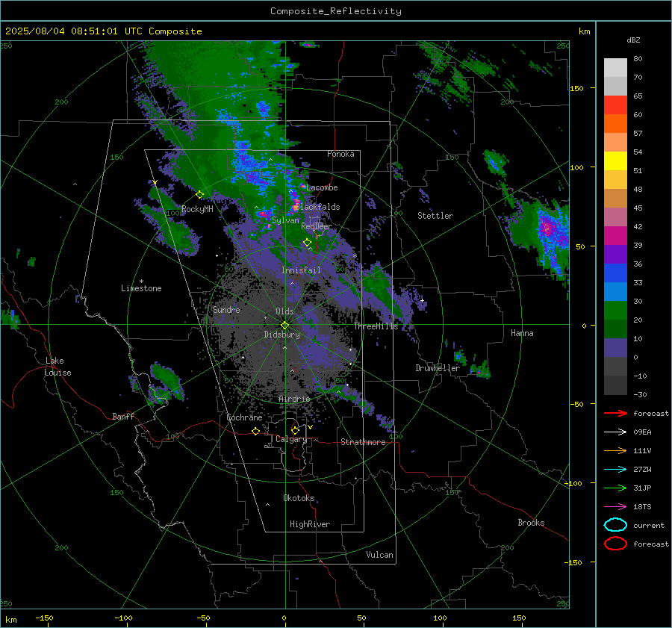Click the Cochrane town label
The image size is (672, 628).
[x=244, y=417]
